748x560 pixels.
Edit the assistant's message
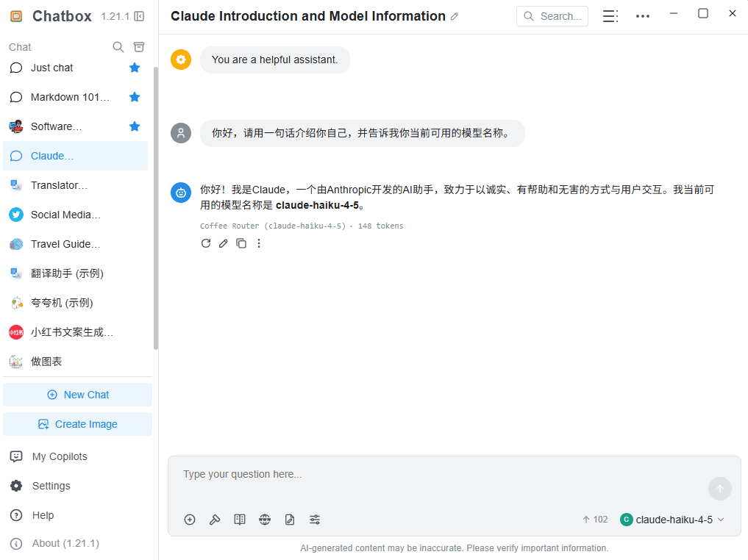click(x=224, y=243)
